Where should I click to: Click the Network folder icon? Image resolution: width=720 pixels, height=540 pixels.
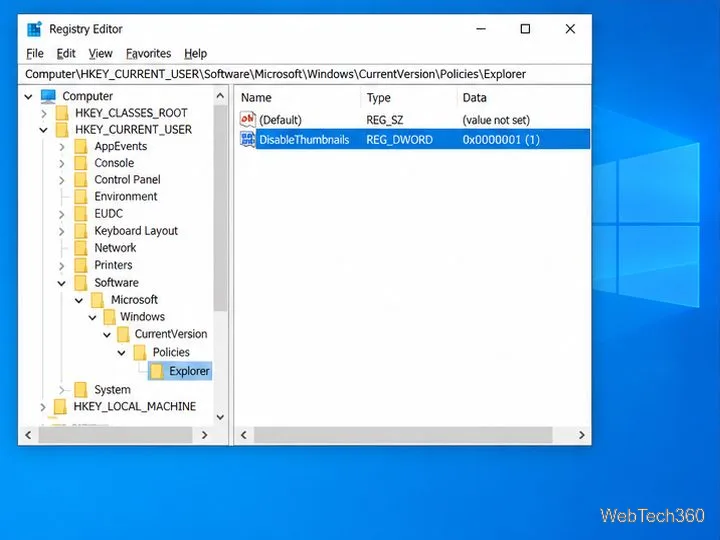(x=81, y=248)
